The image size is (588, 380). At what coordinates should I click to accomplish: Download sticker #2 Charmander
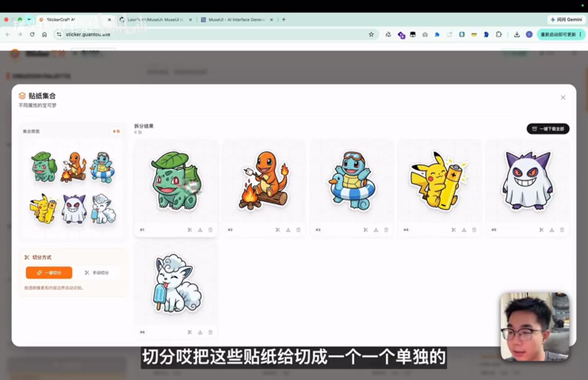coord(288,230)
